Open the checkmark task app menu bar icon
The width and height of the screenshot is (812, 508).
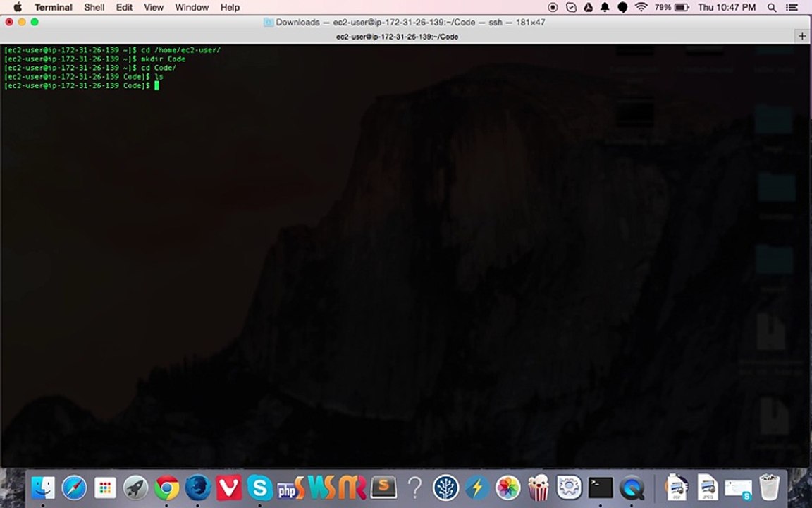click(x=571, y=7)
